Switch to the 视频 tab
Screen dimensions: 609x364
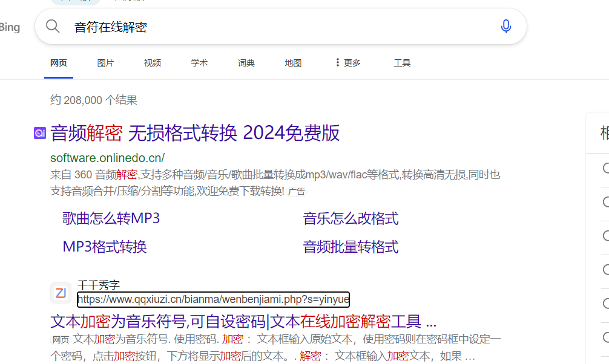pyautogui.click(x=153, y=63)
